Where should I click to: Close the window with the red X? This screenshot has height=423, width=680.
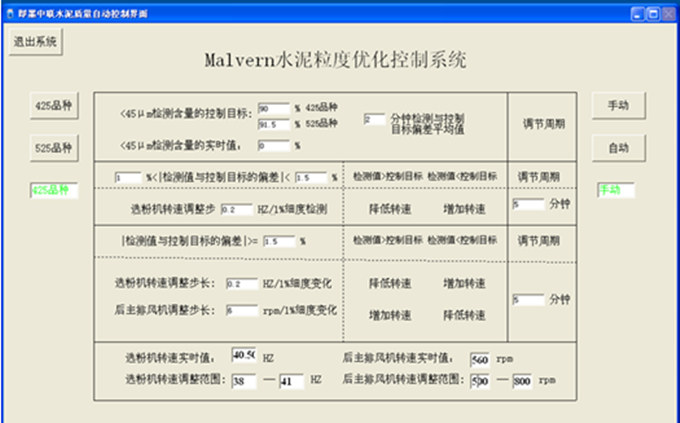(669, 10)
